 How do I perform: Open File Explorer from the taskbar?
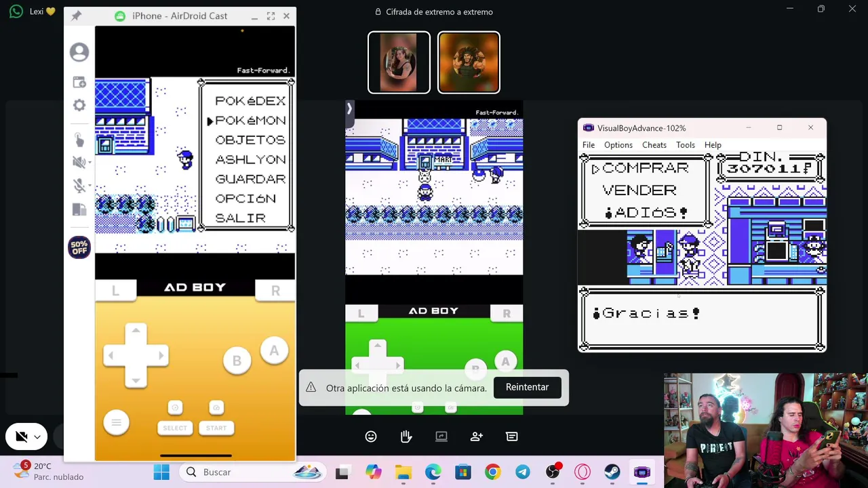pyautogui.click(x=403, y=472)
